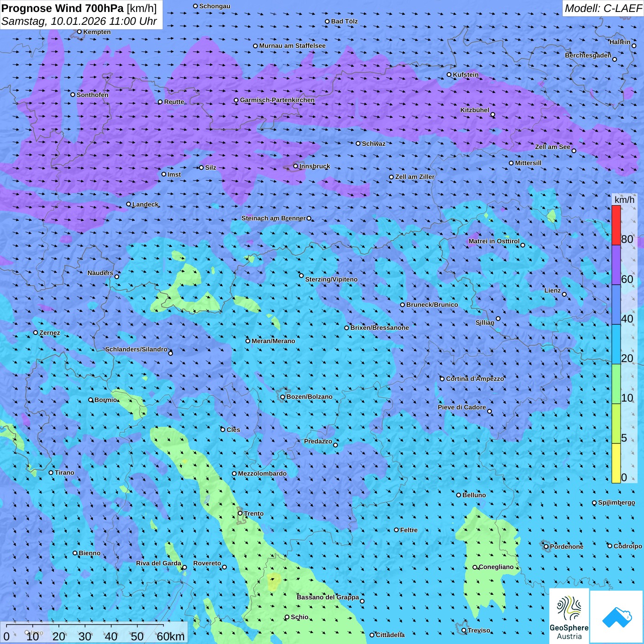Click the Conegliano label

click(496, 567)
